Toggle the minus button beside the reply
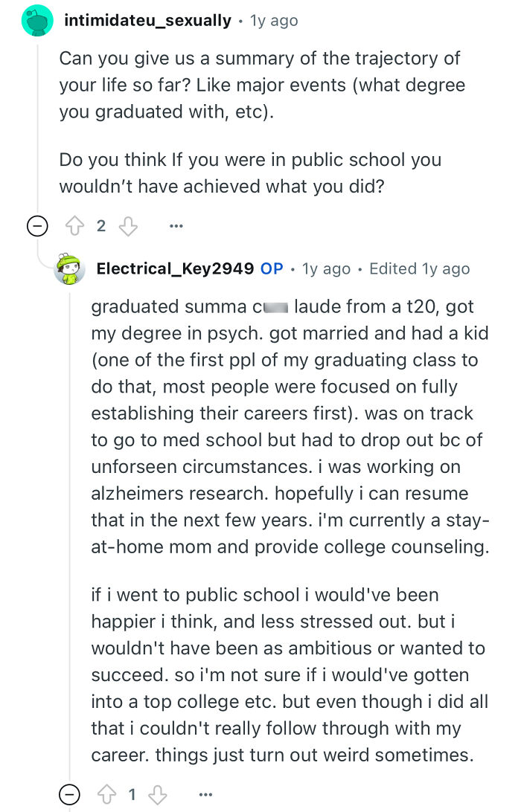 (x=68, y=794)
